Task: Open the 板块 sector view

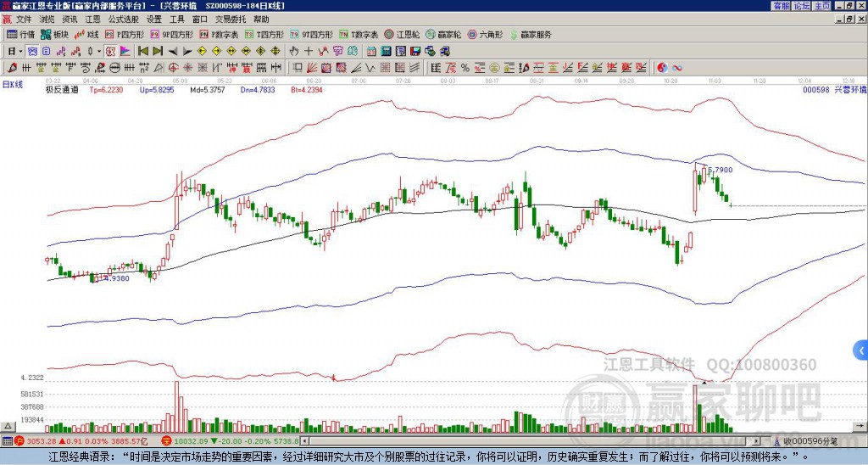Action: 55,34
